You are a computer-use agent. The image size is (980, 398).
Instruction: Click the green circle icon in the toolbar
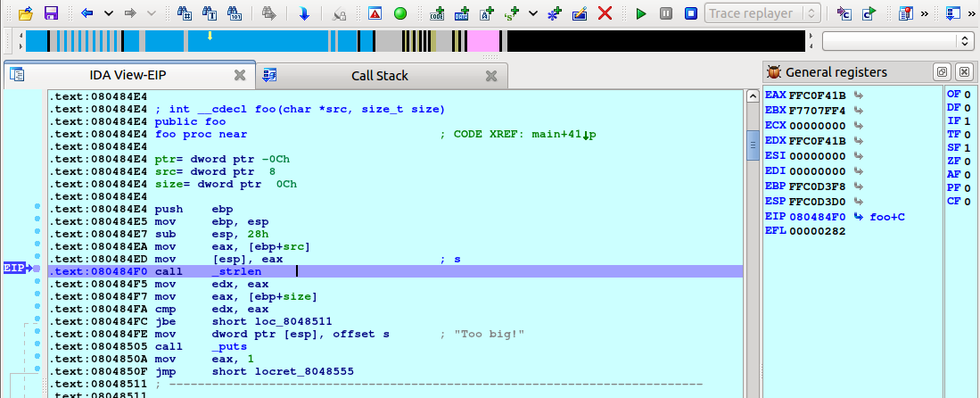coord(400,13)
